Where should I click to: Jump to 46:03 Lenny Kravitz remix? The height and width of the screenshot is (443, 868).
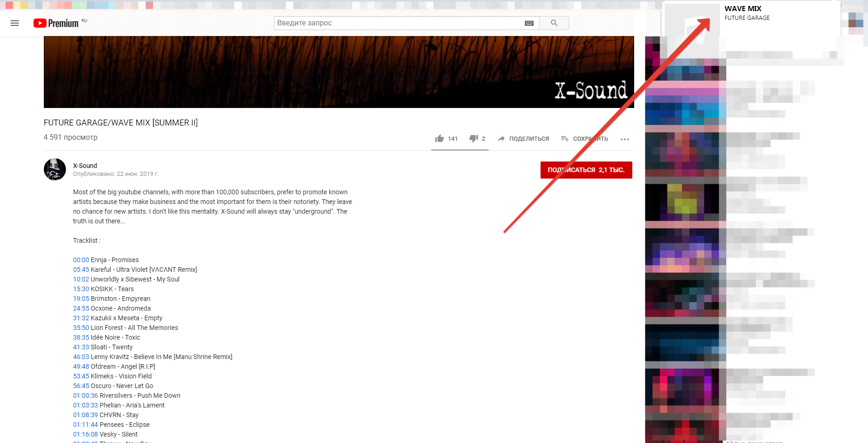[81, 356]
